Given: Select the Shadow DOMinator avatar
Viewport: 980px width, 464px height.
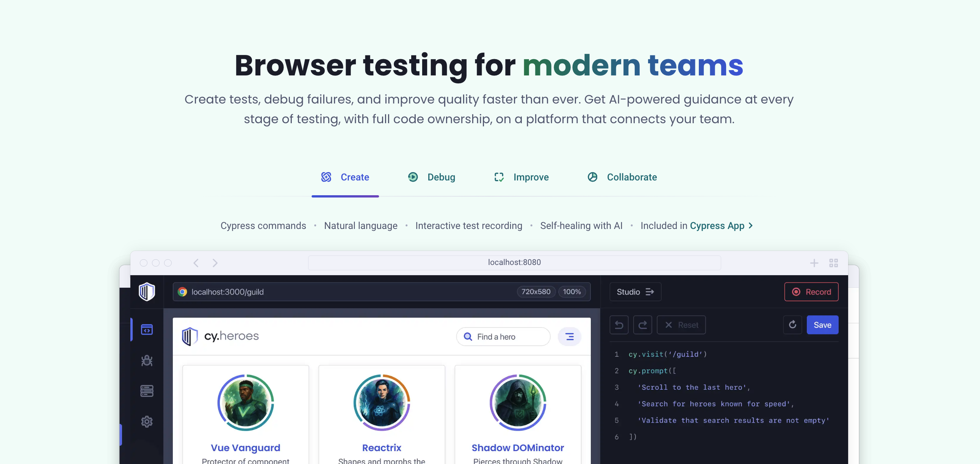Looking at the screenshot, I should point(518,403).
